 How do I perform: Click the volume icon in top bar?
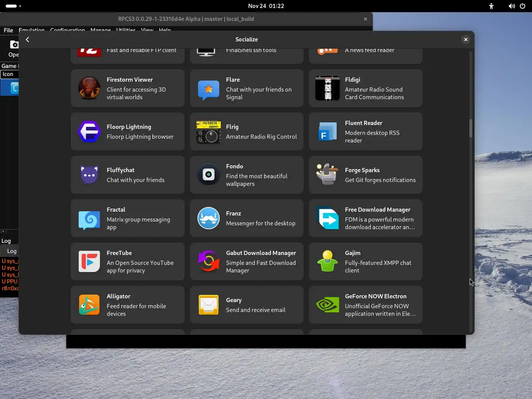pos(511,6)
